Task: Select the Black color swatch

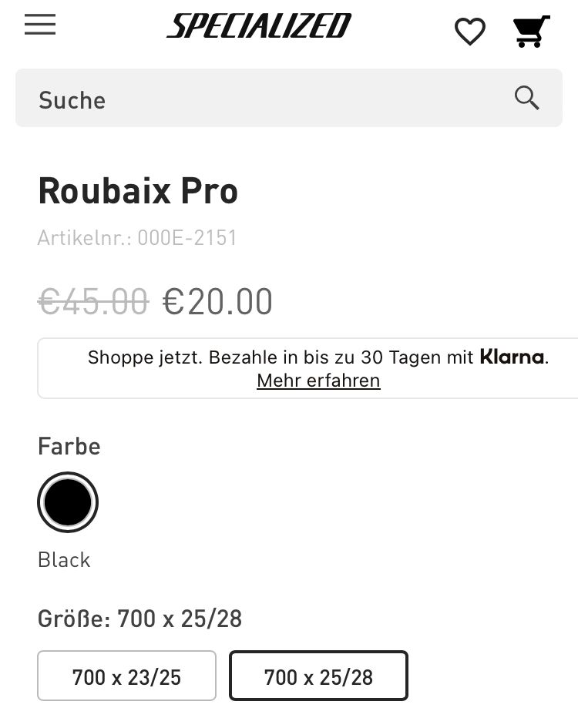Action: [x=68, y=502]
